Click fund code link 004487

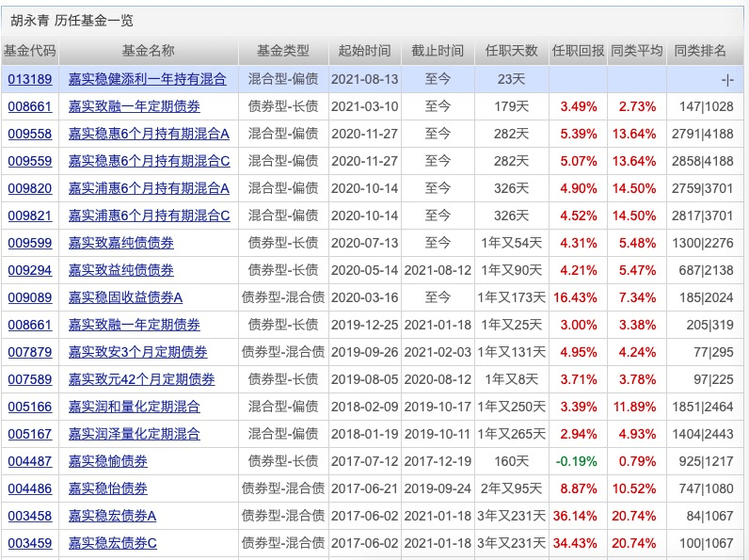pyautogui.click(x=30, y=461)
